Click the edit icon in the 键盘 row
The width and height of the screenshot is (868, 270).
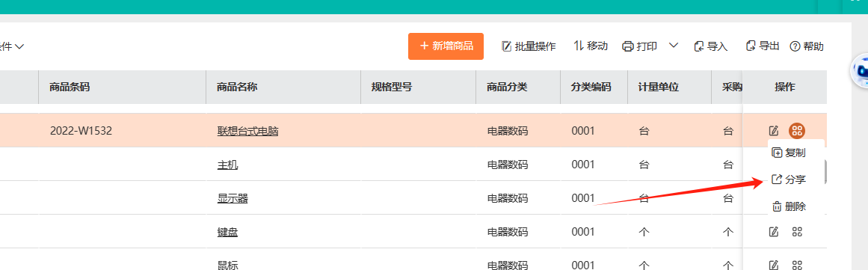774,232
